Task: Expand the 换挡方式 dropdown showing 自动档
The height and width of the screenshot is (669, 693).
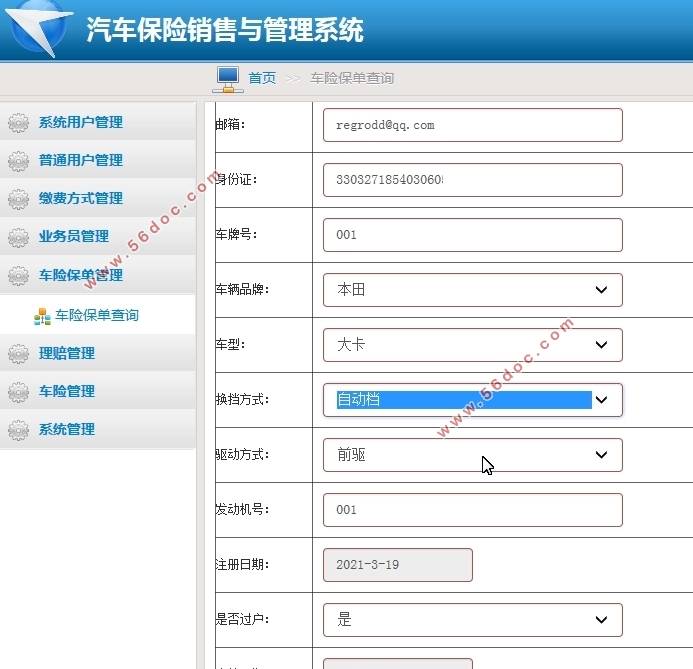Action: (x=472, y=400)
